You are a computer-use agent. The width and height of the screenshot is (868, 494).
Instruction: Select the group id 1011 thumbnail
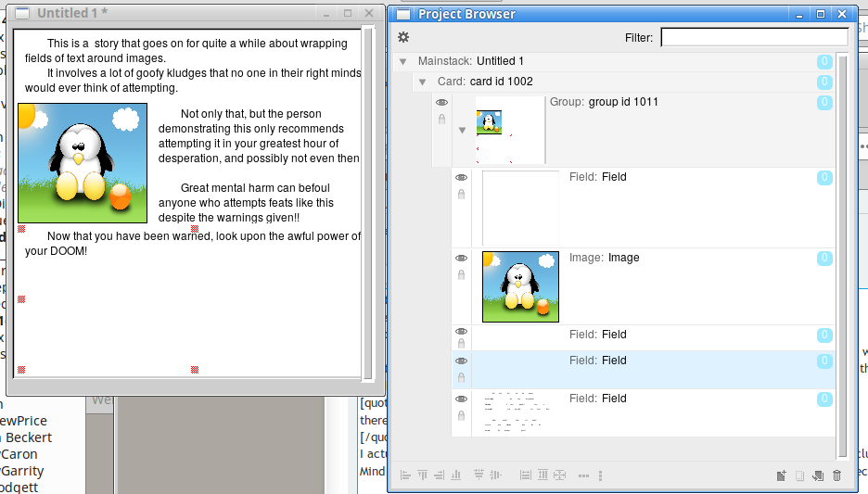tap(510, 130)
